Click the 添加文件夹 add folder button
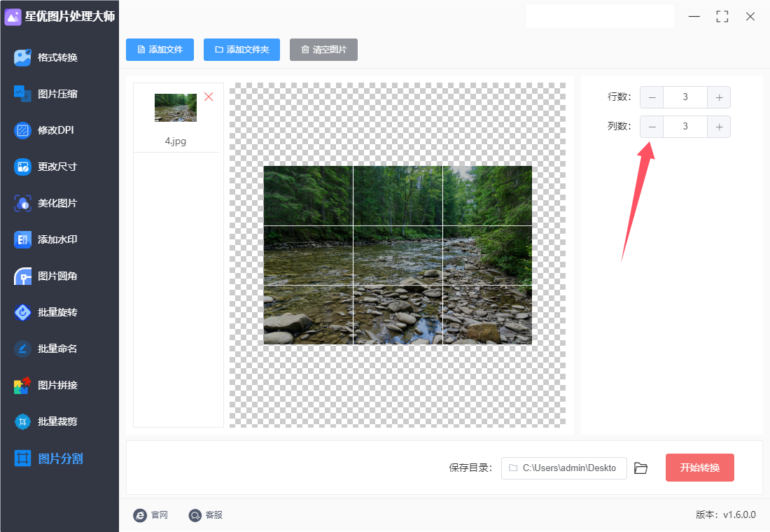 (x=241, y=50)
